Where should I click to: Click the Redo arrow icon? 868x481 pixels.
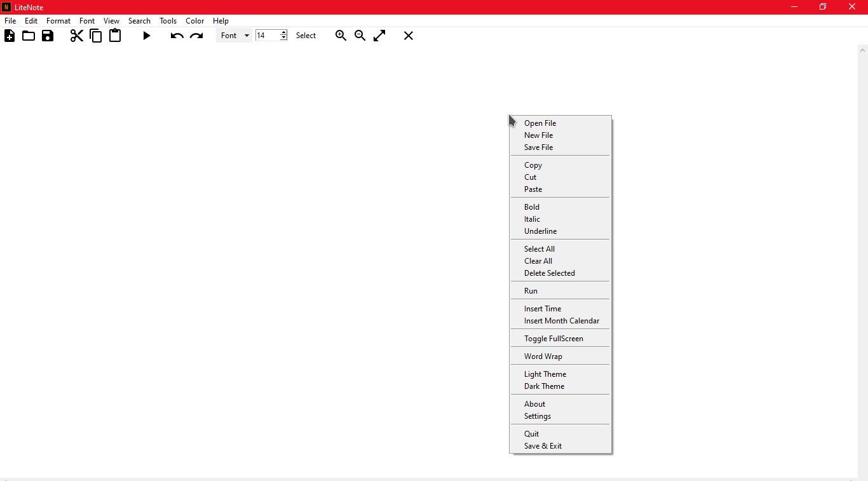pos(196,36)
